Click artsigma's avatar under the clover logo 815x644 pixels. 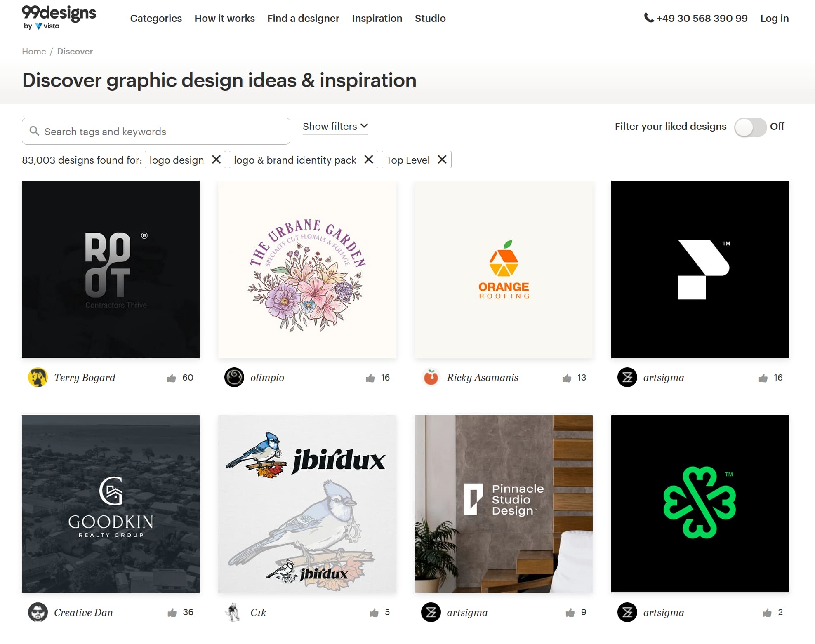click(x=627, y=612)
